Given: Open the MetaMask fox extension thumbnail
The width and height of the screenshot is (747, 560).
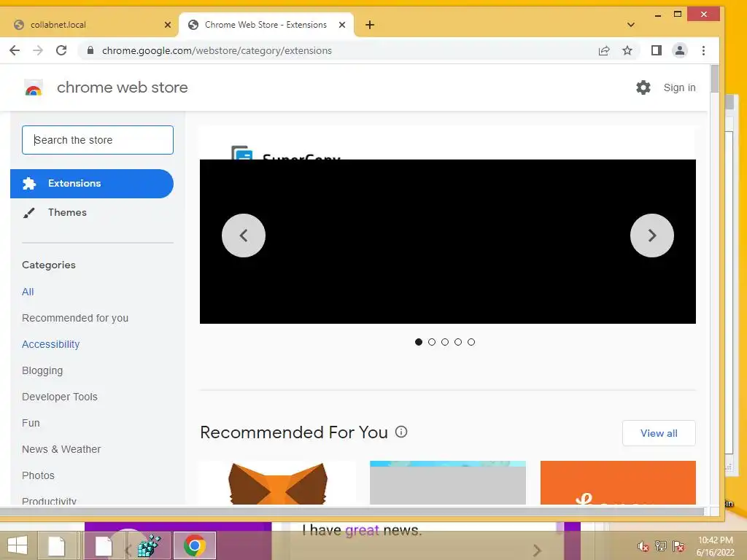Looking at the screenshot, I should (x=278, y=483).
